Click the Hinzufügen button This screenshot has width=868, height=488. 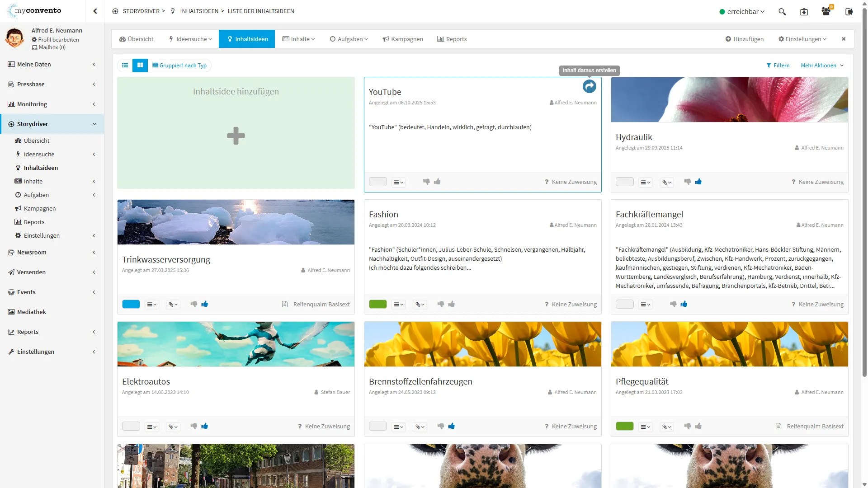(x=744, y=39)
